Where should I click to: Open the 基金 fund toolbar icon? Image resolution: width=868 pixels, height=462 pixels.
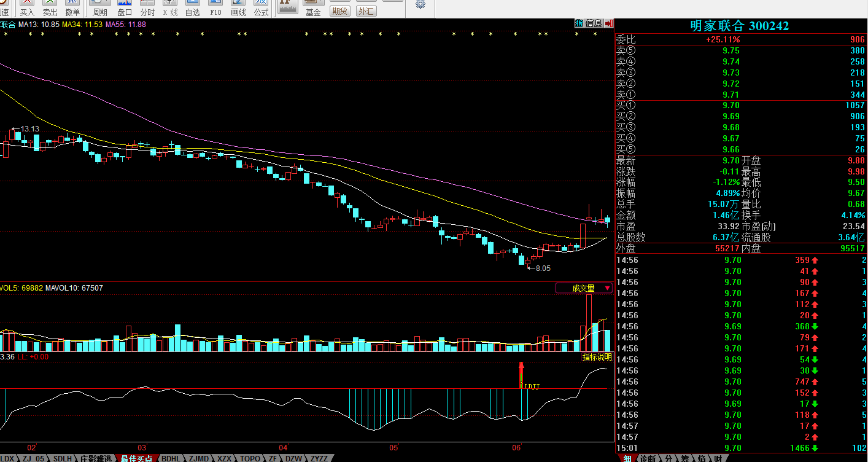click(x=313, y=8)
